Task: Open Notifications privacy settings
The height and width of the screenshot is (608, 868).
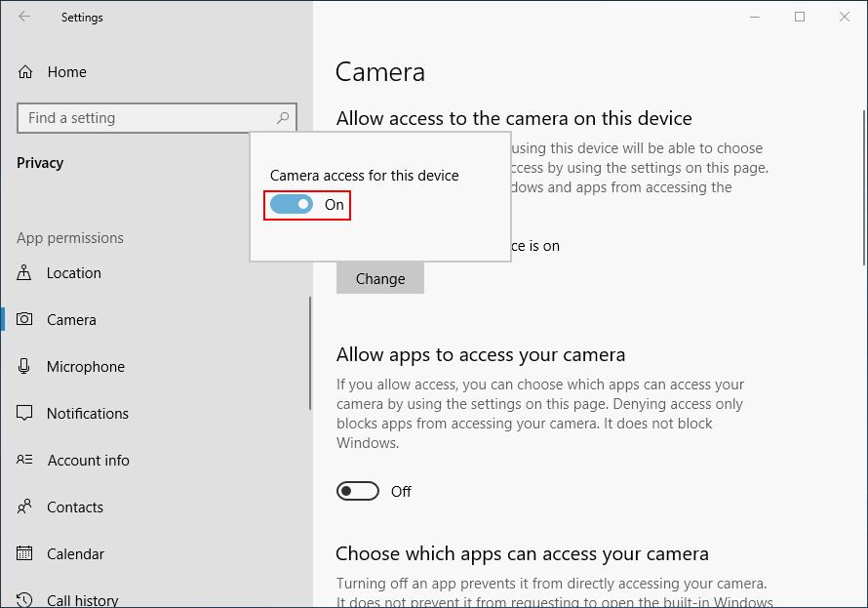Action: 88,414
